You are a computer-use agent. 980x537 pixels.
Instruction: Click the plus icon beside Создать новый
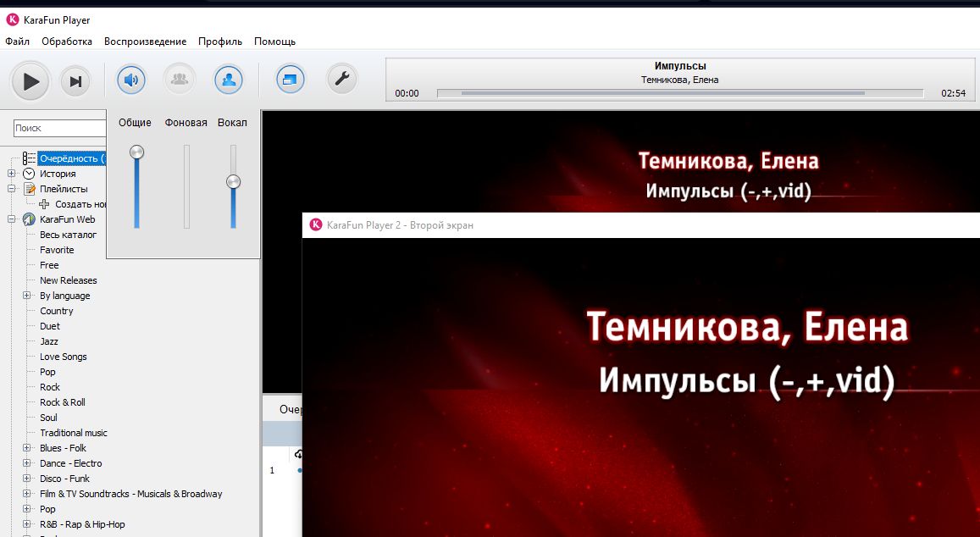44,204
